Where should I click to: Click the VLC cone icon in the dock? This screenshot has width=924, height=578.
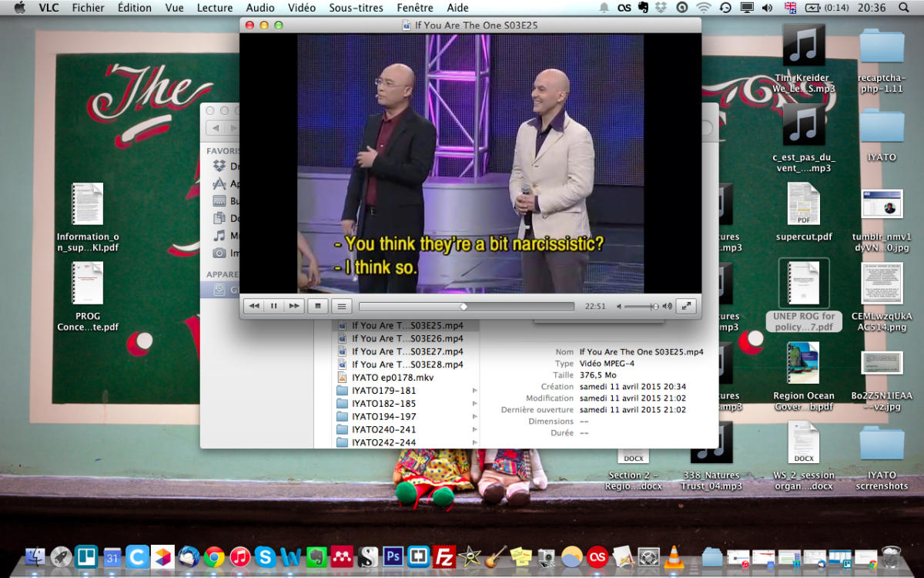[673, 556]
